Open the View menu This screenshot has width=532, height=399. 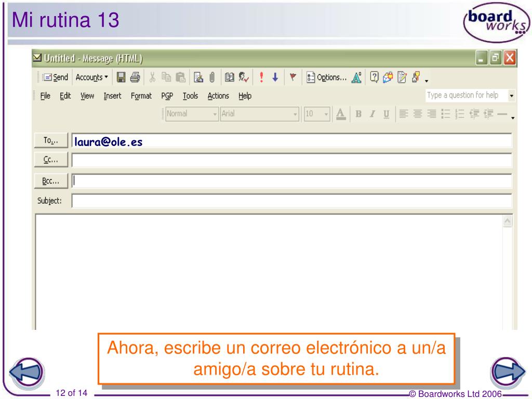click(87, 96)
